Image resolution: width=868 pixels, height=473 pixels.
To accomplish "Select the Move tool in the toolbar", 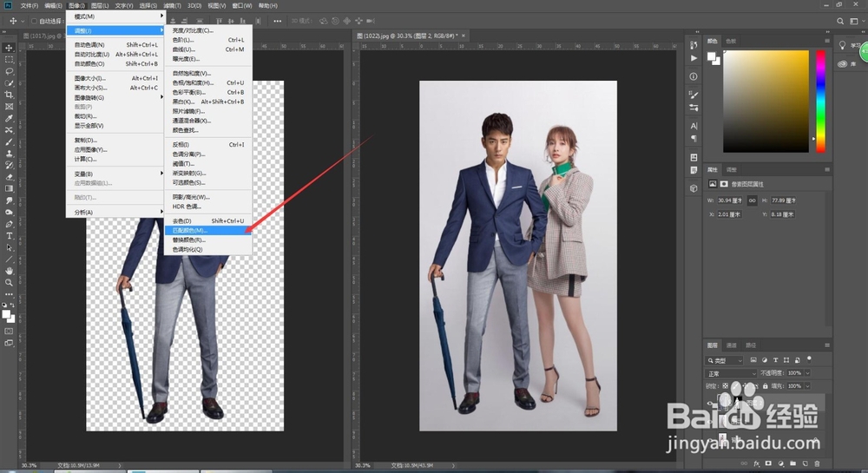I will pyautogui.click(x=9, y=48).
